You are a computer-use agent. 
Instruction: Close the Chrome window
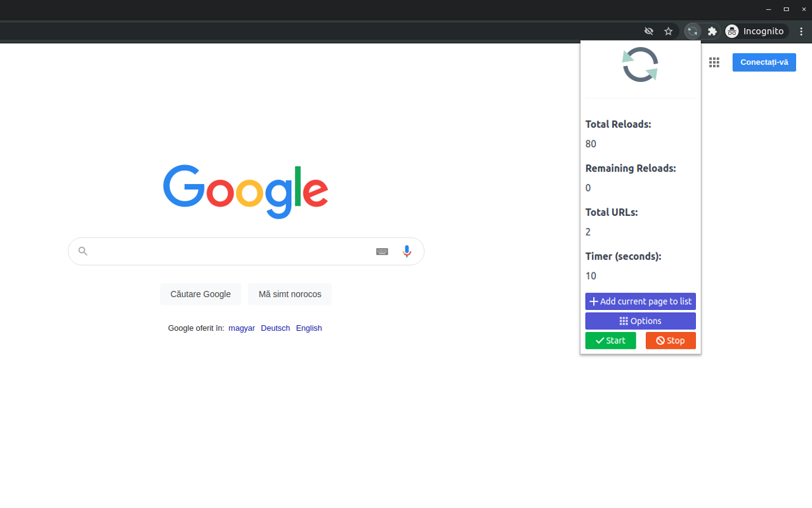click(x=804, y=9)
